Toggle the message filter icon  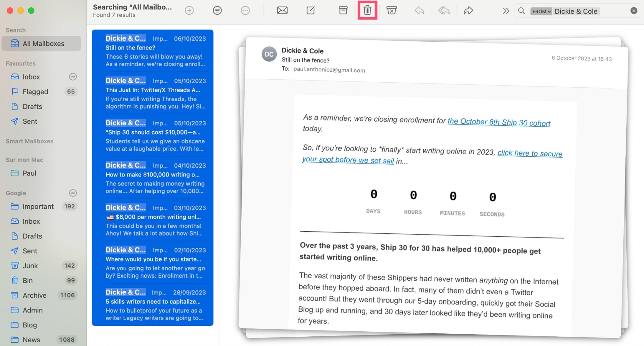[217, 11]
